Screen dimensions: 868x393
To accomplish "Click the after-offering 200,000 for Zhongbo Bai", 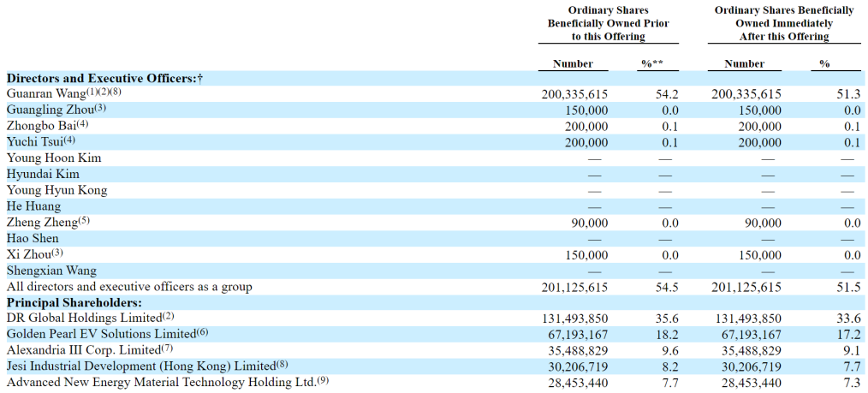I will pyautogui.click(x=759, y=126).
